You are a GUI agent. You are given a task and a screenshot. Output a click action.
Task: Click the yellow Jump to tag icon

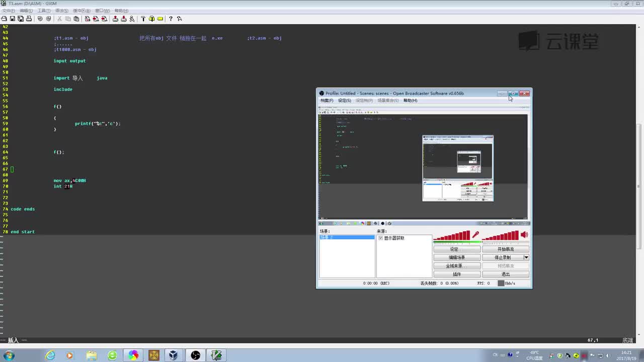click(x=160, y=19)
